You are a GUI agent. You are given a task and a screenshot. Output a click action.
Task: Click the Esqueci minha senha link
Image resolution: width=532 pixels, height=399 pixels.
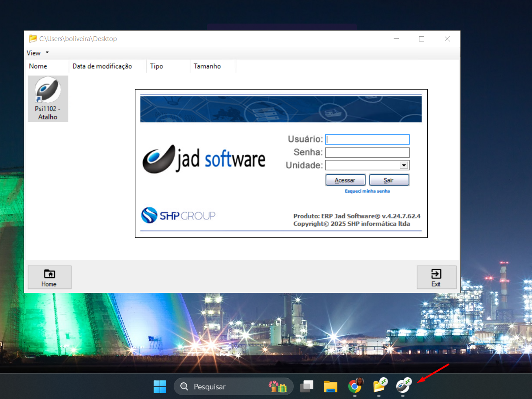(x=367, y=191)
